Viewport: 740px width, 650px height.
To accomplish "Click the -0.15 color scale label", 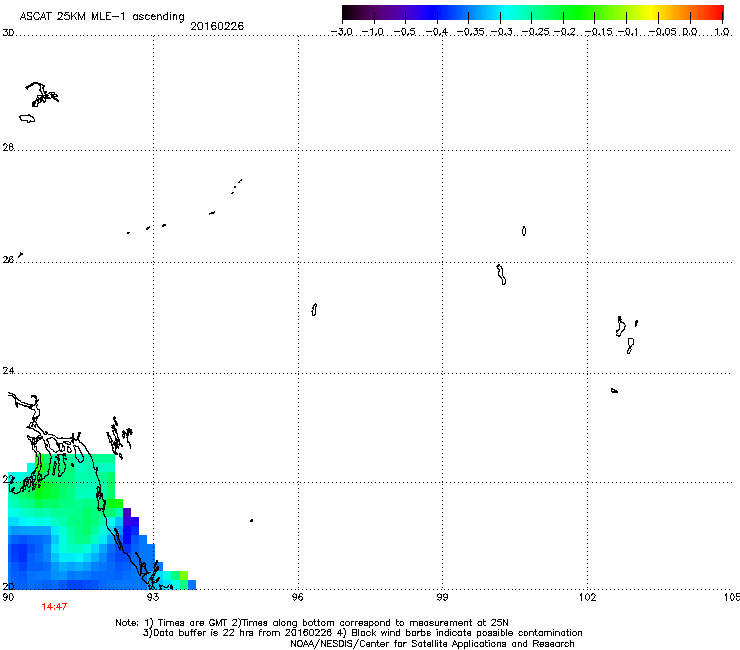I will point(598,32).
